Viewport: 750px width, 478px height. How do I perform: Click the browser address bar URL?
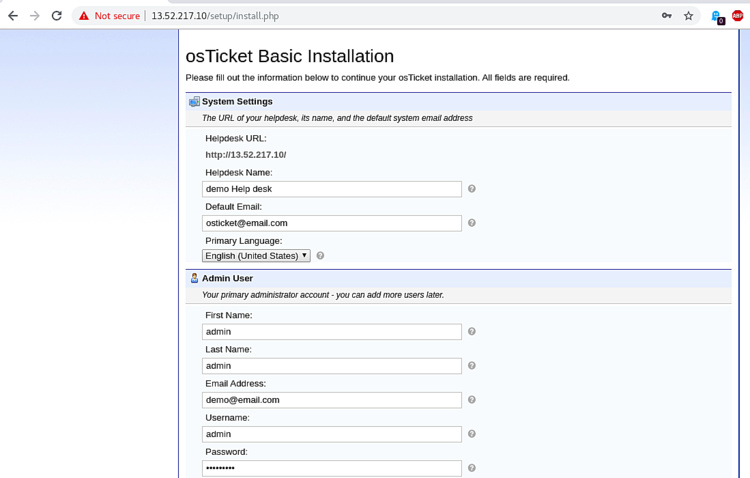click(215, 16)
